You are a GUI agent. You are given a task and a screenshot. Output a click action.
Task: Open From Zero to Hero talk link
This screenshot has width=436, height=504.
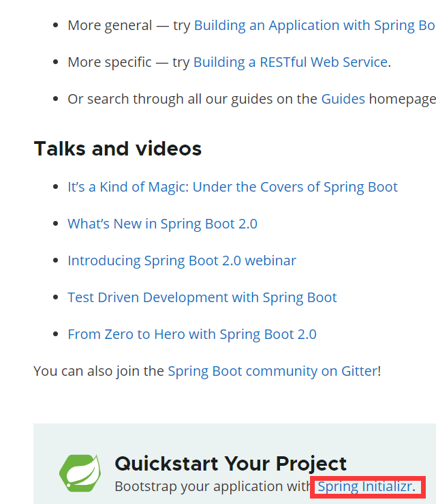[191, 335]
